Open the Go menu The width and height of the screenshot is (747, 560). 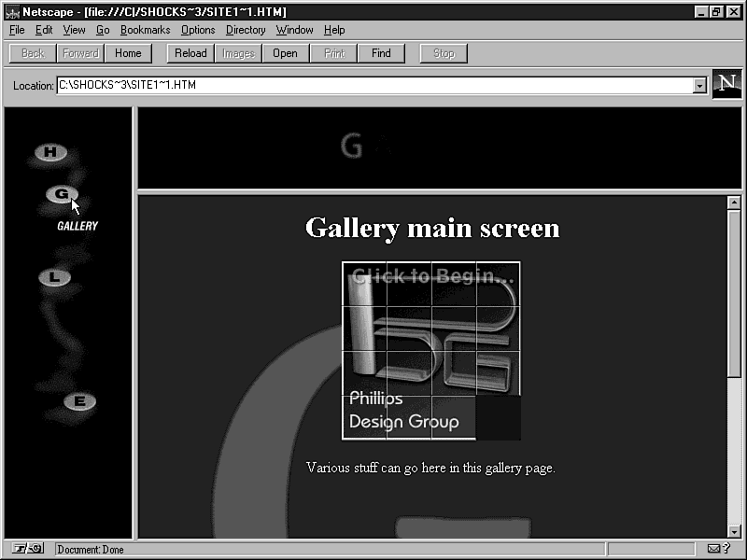(x=103, y=30)
